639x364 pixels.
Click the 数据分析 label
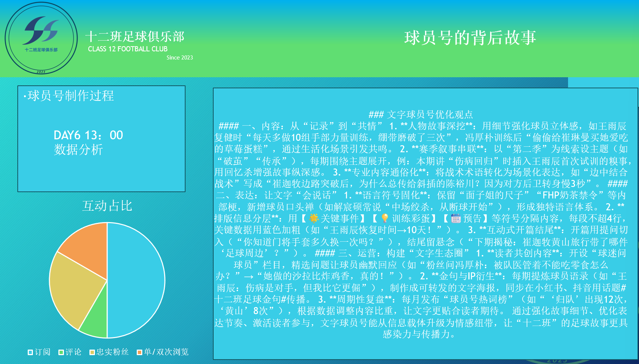coord(78,150)
